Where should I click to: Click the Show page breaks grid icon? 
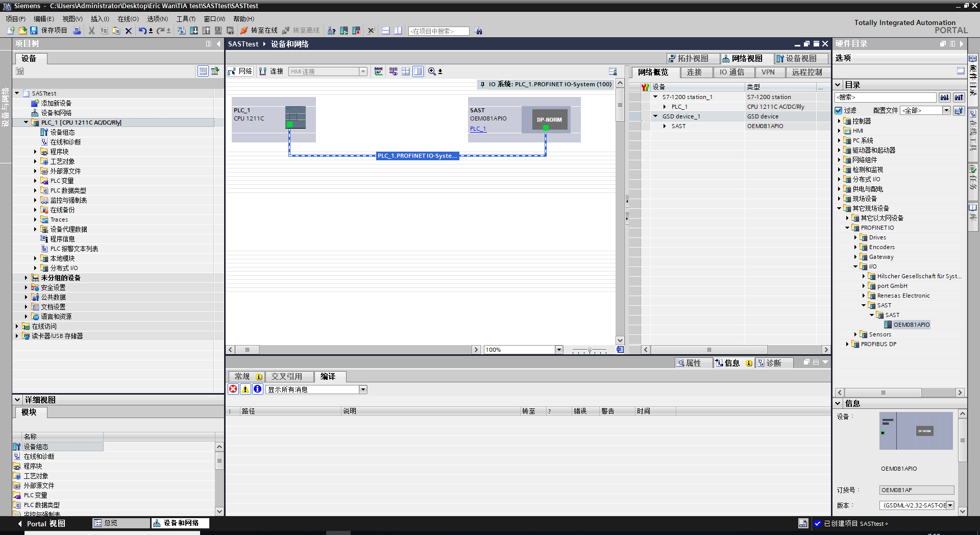point(406,71)
